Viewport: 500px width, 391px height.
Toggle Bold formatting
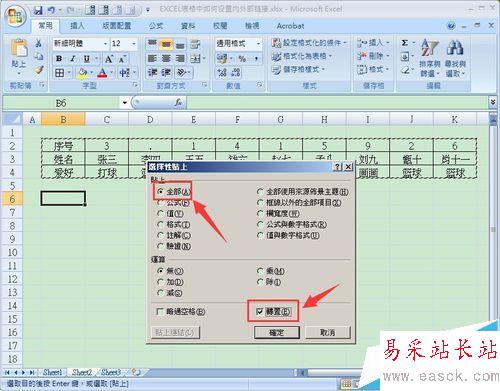point(59,59)
